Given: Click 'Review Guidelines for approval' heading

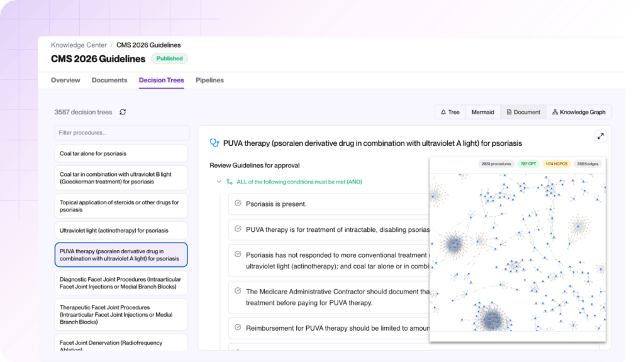Looking at the screenshot, I should click(x=255, y=165).
